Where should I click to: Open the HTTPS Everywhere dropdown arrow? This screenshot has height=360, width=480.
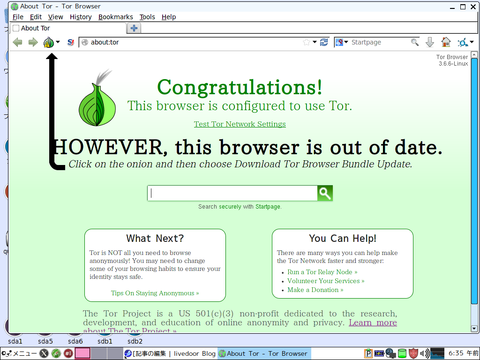point(472,42)
